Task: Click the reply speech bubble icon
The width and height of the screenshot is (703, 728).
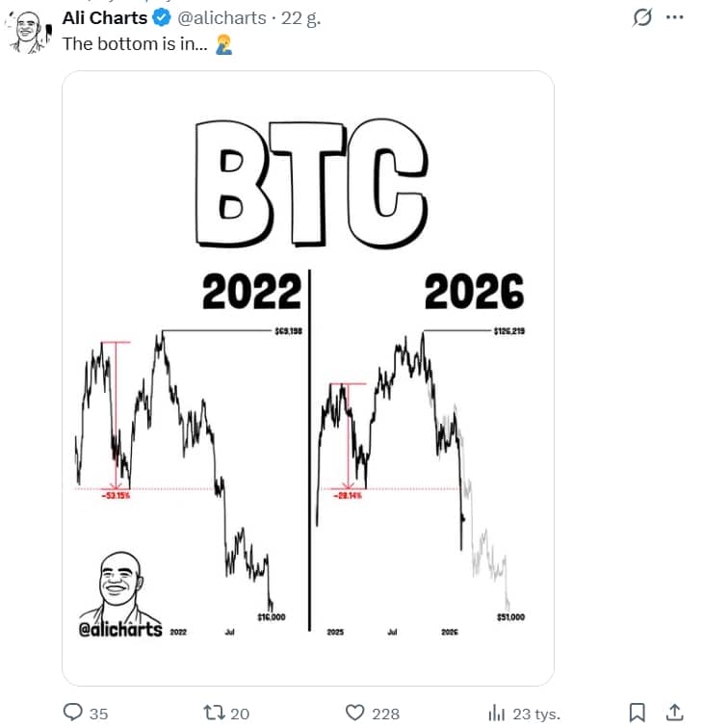Action: tap(73, 713)
